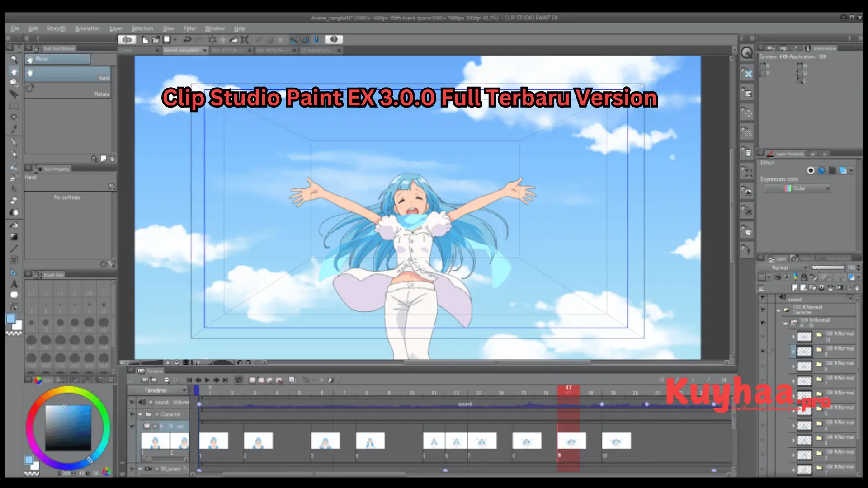Click the delete sub tool trash icon

[x=112, y=159]
